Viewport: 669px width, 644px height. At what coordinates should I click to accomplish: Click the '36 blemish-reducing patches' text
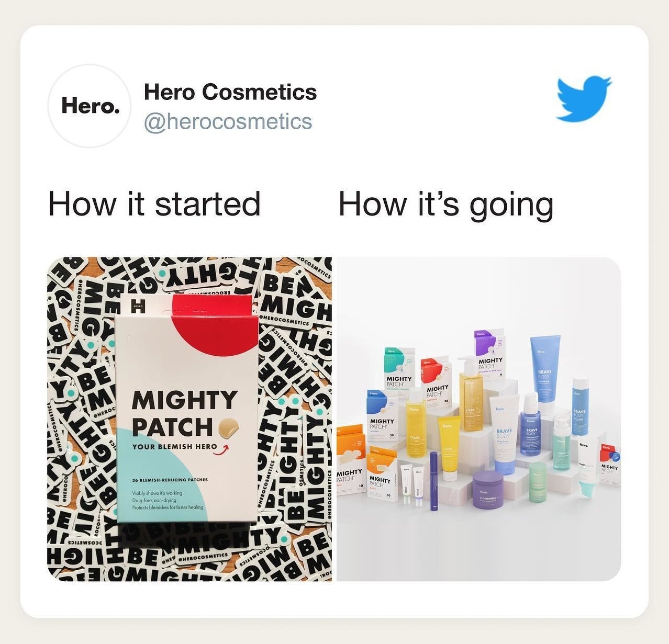point(170,480)
